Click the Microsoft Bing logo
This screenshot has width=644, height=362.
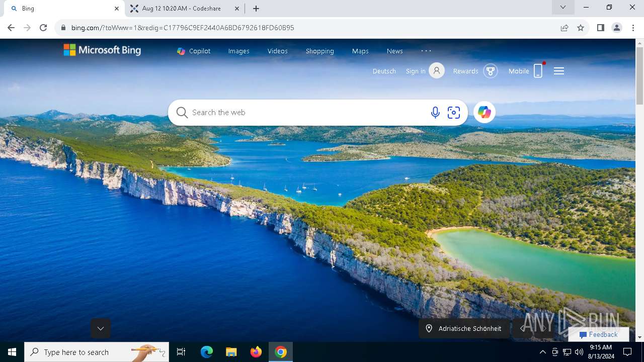click(102, 50)
